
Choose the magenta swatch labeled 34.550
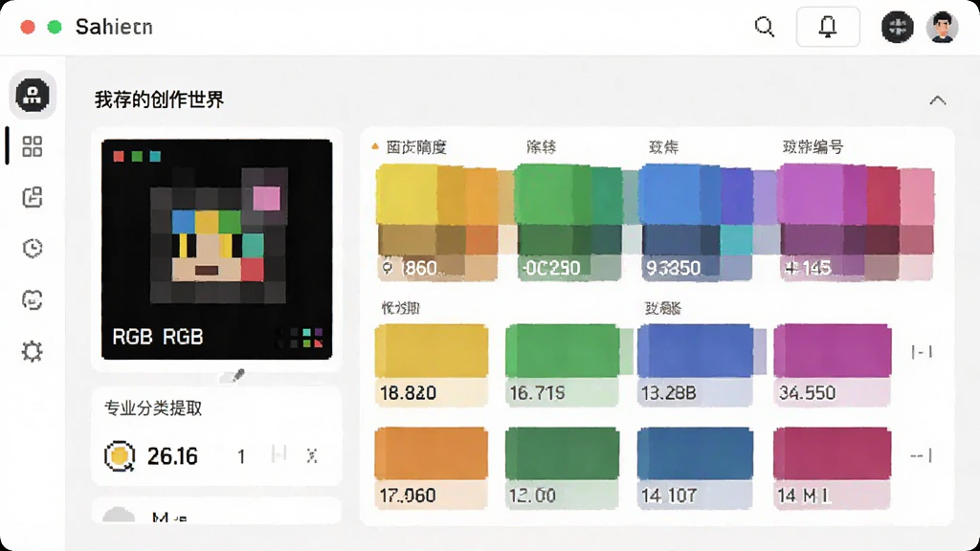(x=833, y=365)
